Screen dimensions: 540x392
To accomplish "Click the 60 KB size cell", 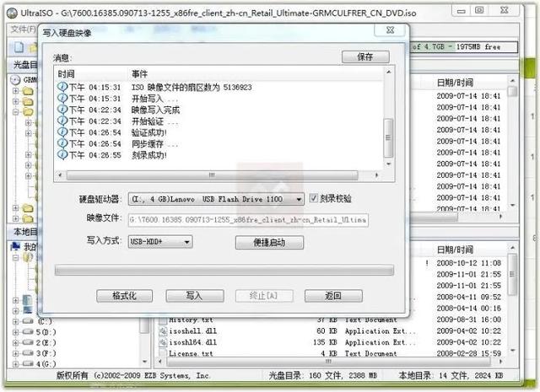I will 327,331.
